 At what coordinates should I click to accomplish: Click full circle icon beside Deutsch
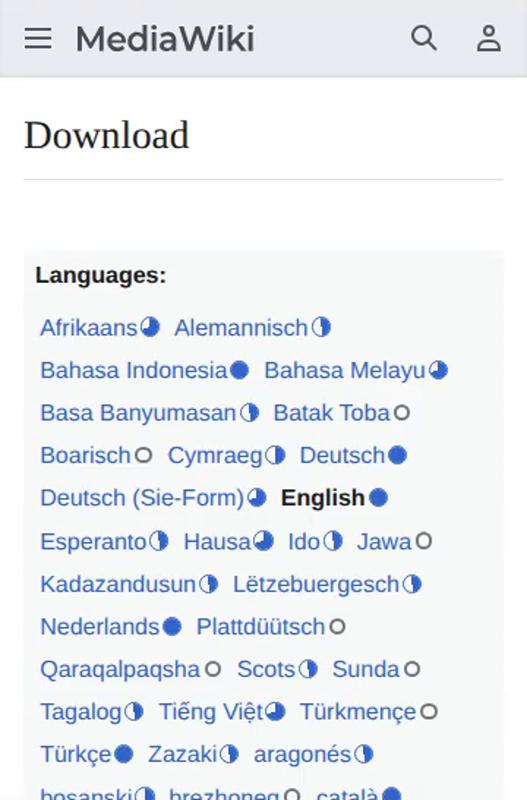397,455
